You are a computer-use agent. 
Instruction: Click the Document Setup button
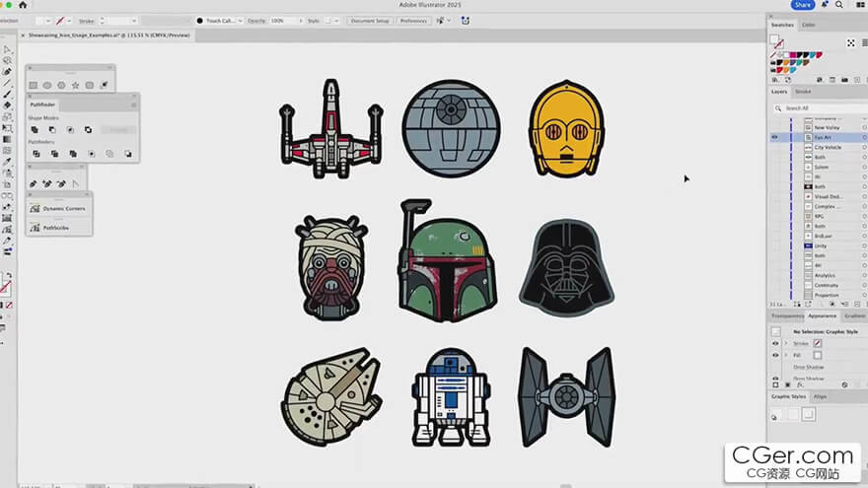[369, 20]
